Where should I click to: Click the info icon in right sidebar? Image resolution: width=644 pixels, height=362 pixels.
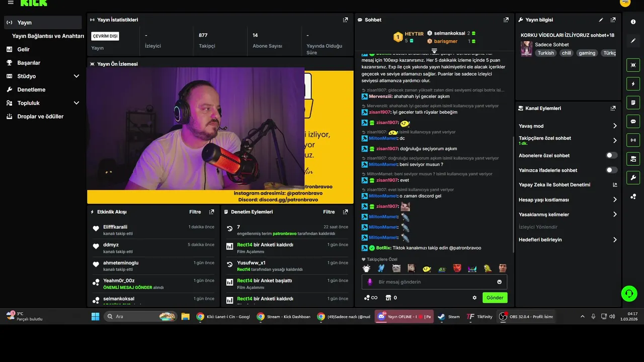tap(633, 22)
